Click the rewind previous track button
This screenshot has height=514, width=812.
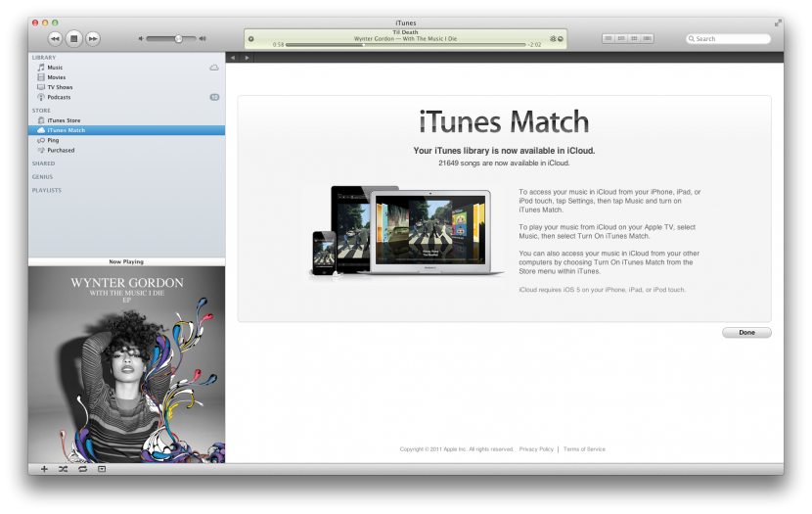(55, 38)
